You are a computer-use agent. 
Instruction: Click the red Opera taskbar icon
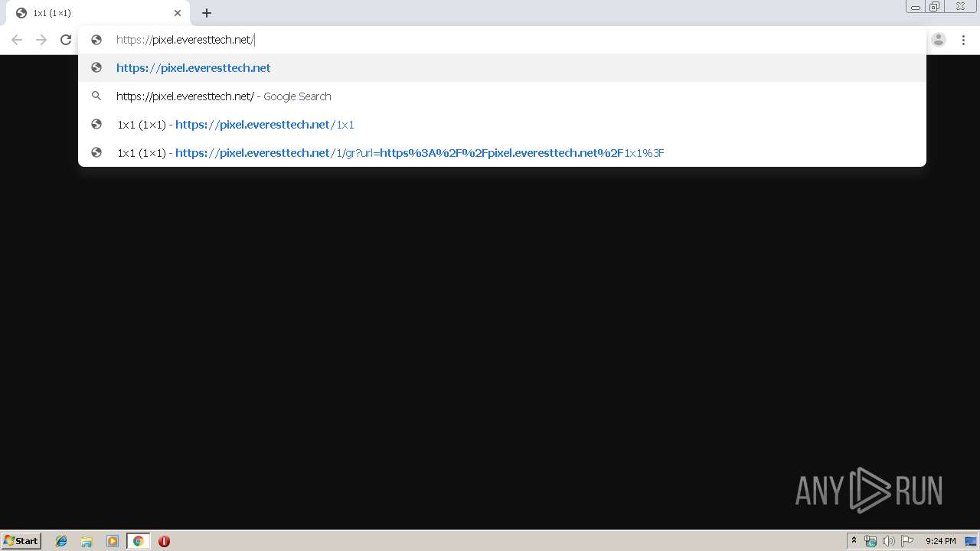(x=164, y=541)
